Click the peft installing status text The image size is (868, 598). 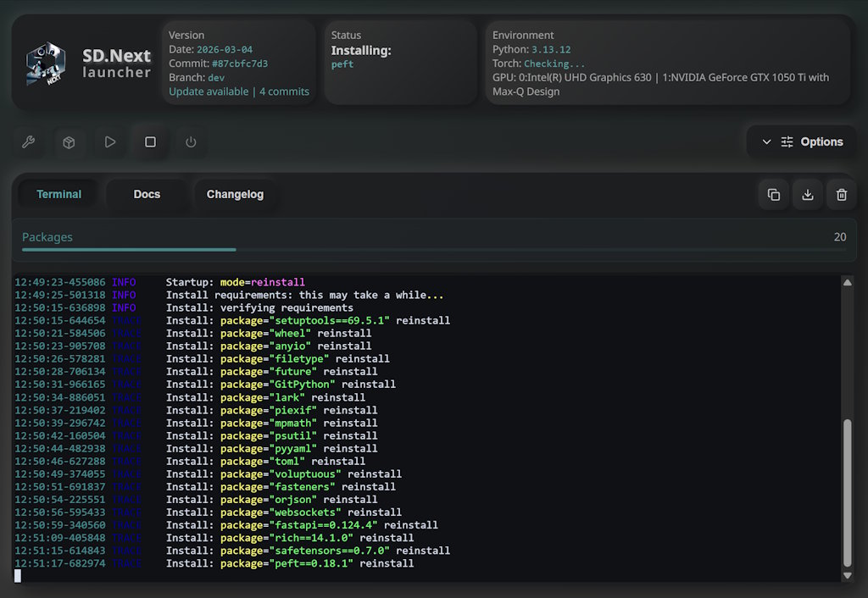342,64
